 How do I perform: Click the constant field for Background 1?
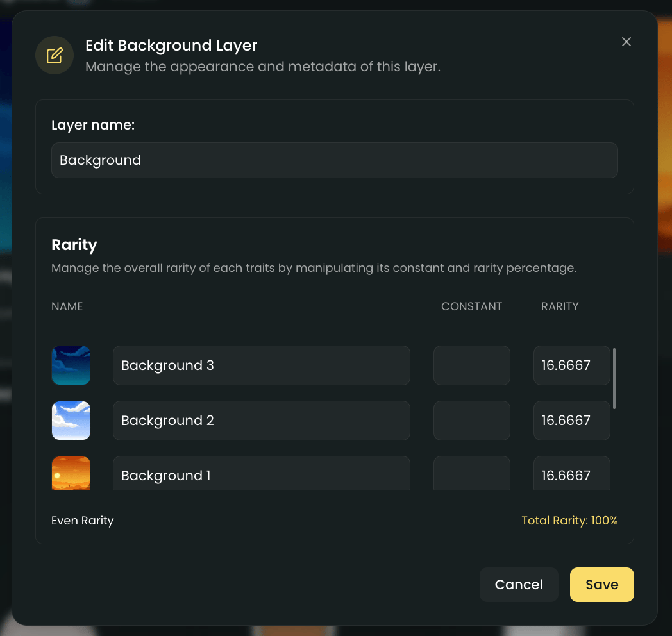(x=472, y=473)
